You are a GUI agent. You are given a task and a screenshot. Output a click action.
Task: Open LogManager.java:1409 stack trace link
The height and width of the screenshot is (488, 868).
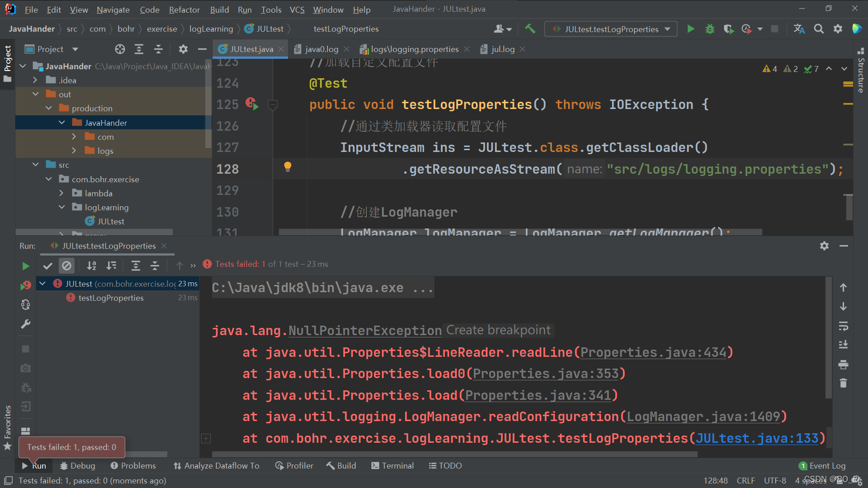pos(703,417)
